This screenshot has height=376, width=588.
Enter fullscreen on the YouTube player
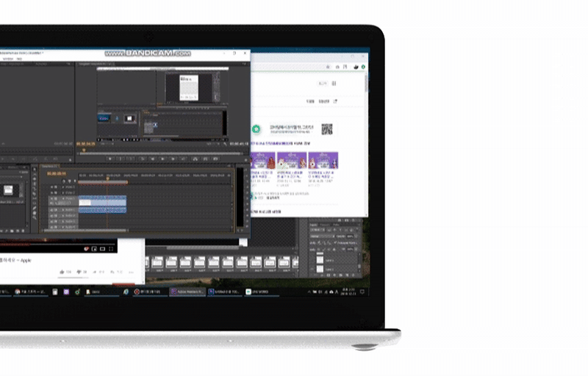click(112, 249)
